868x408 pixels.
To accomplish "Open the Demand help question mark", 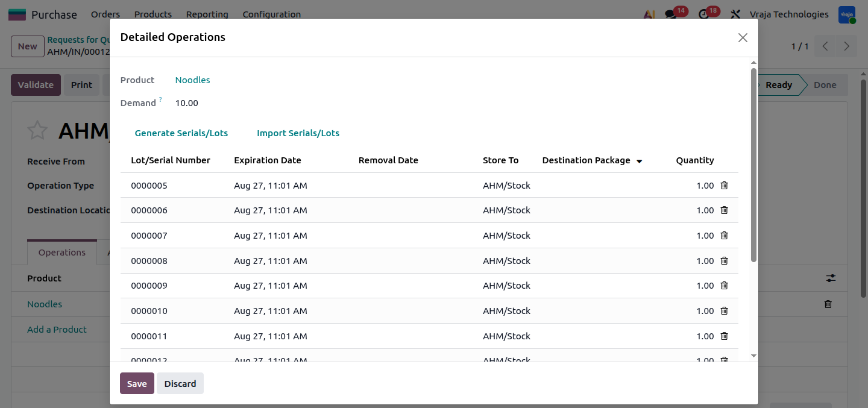I will pos(160,100).
